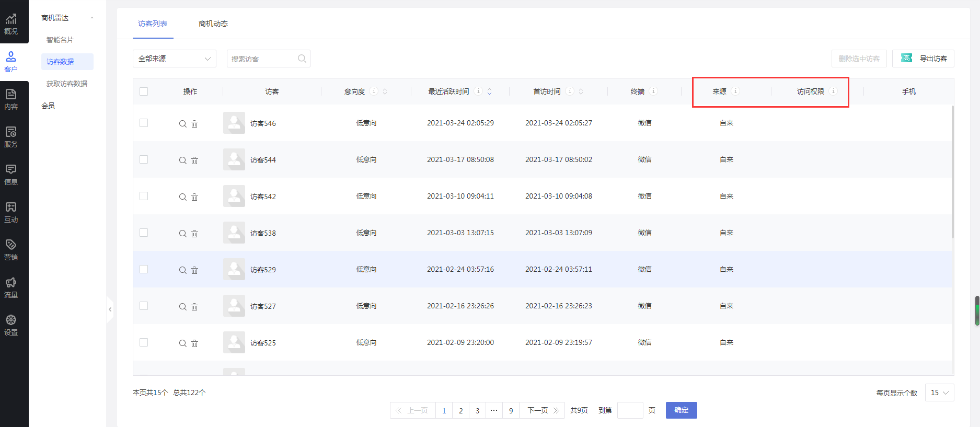Click the 确定 page jump button

[681, 410]
